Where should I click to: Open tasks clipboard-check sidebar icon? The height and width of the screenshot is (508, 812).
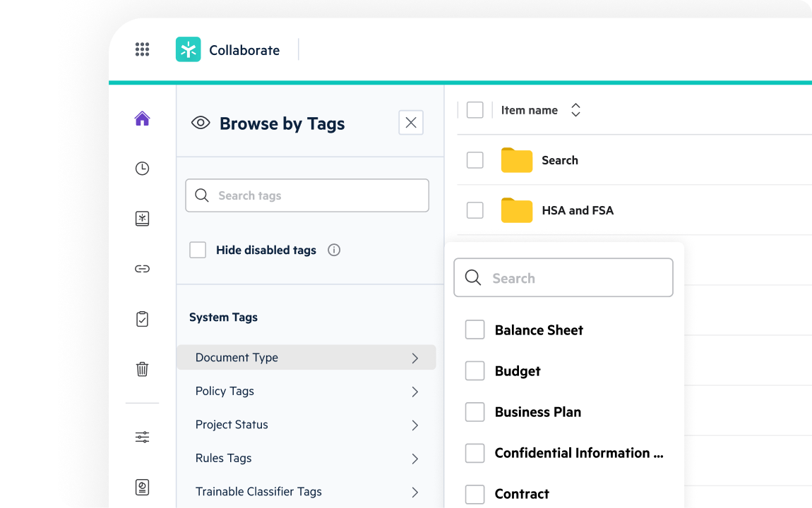click(143, 319)
